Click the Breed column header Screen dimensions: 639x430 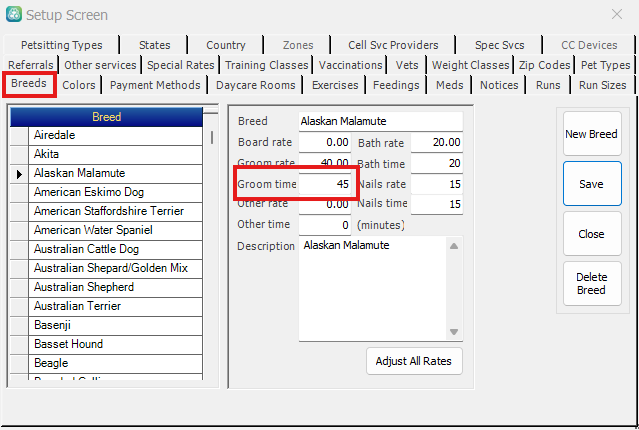tap(106, 117)
